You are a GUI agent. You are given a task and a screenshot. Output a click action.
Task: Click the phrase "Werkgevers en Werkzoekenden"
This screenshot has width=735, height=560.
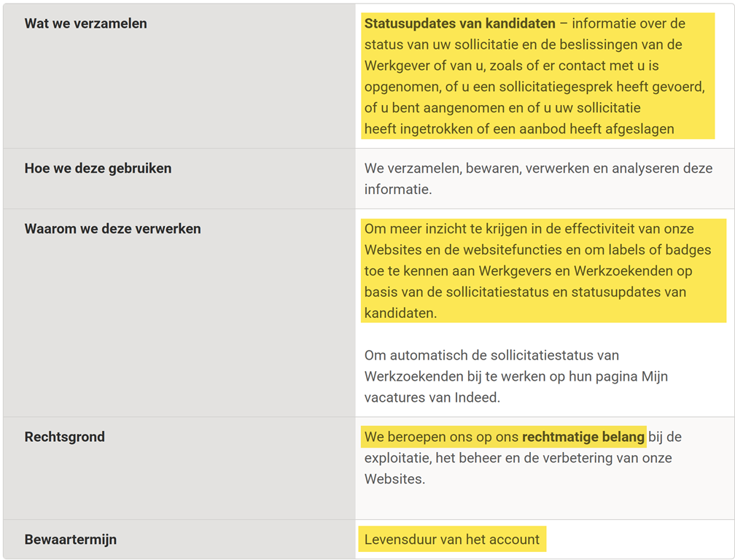pos(564,271)
